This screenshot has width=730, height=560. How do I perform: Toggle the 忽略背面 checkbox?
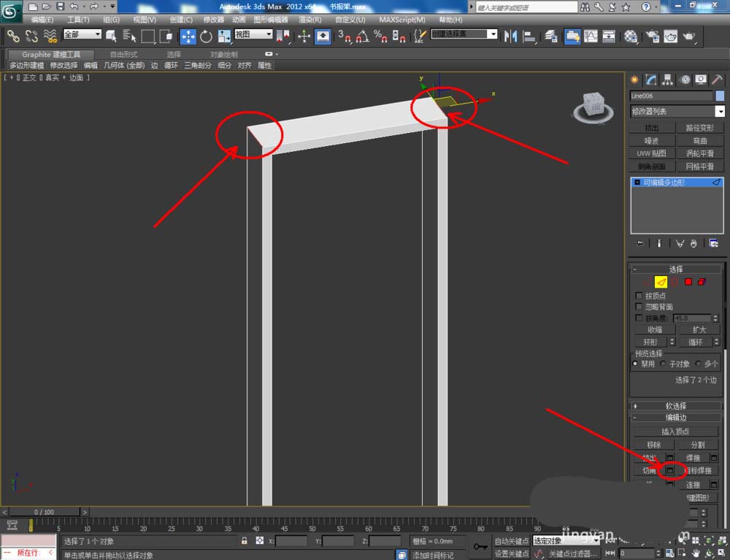(639, 307)
